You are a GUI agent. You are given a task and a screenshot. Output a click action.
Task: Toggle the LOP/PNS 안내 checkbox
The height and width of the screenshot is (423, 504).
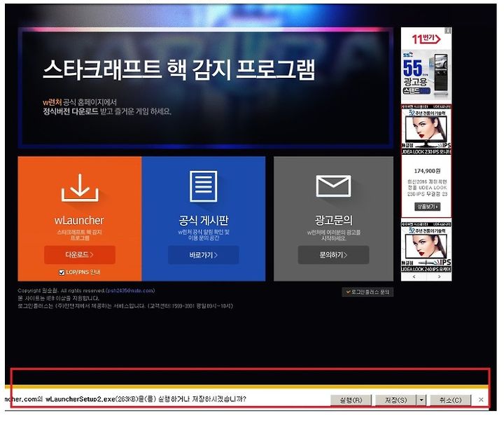pos(62,272)
